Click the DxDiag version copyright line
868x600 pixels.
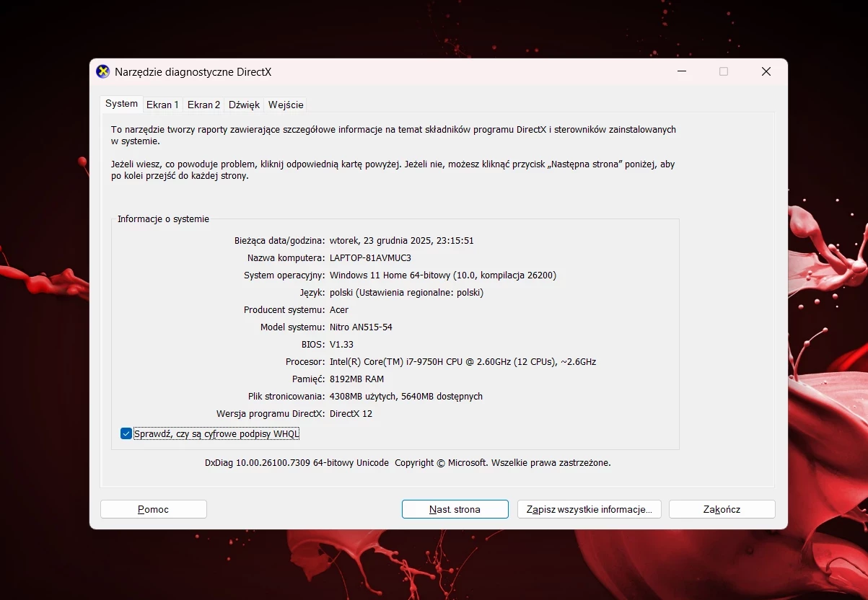click(408, 463)
